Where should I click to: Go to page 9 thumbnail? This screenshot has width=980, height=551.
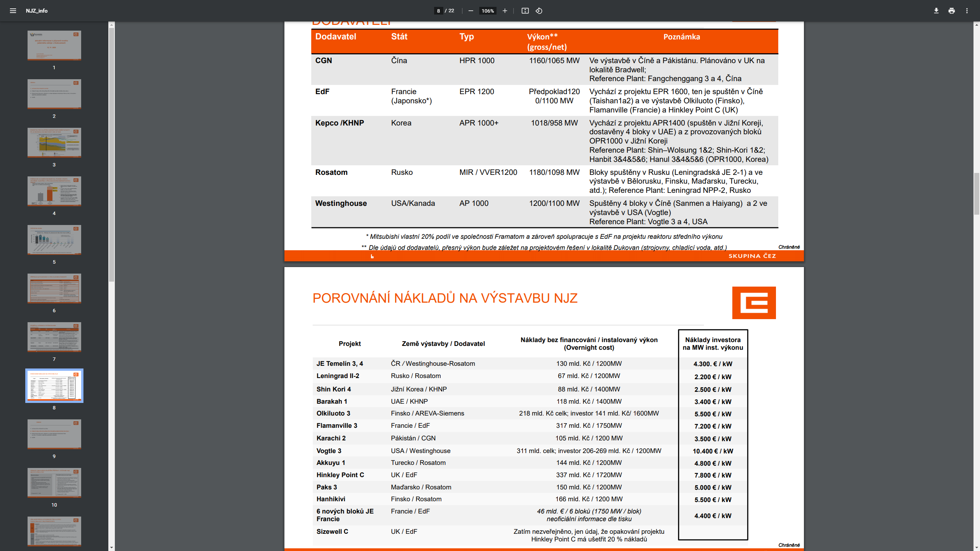point(54,434)
